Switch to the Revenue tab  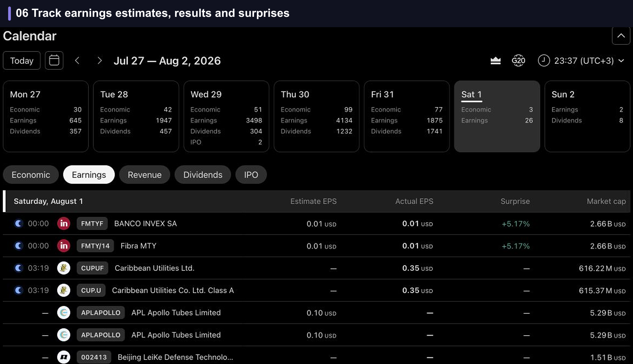click(145, 175)
